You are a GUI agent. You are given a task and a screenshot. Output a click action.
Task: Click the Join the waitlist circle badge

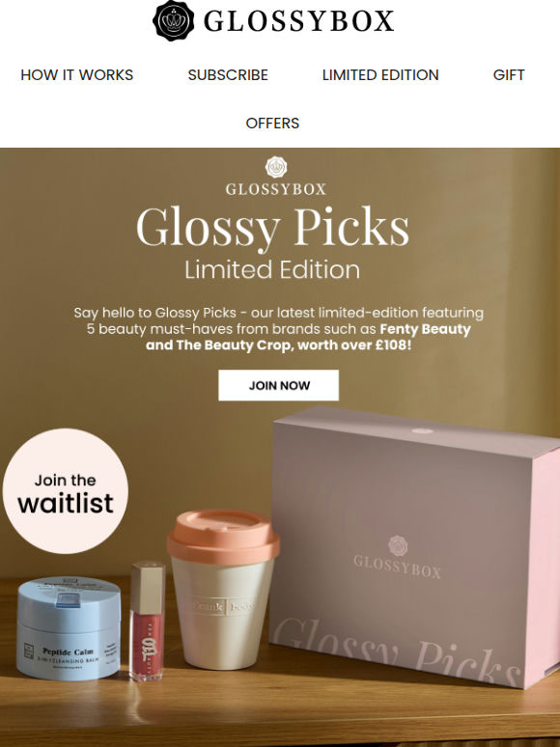(x=66, y=490)
